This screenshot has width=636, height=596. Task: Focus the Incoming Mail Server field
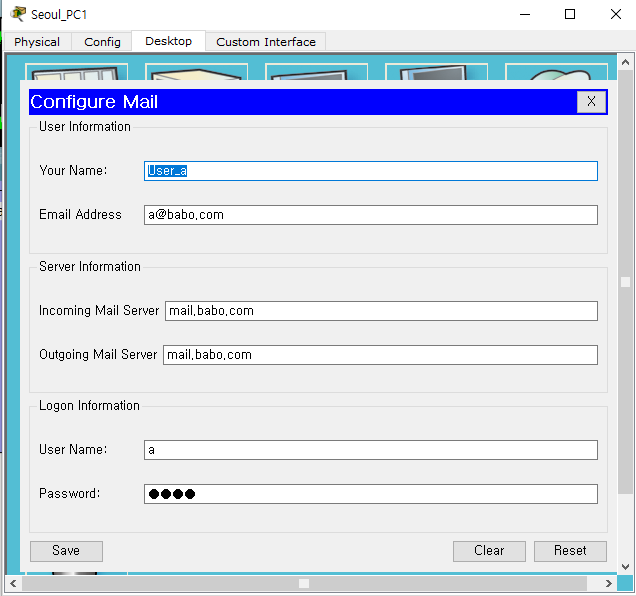[381, 311]
